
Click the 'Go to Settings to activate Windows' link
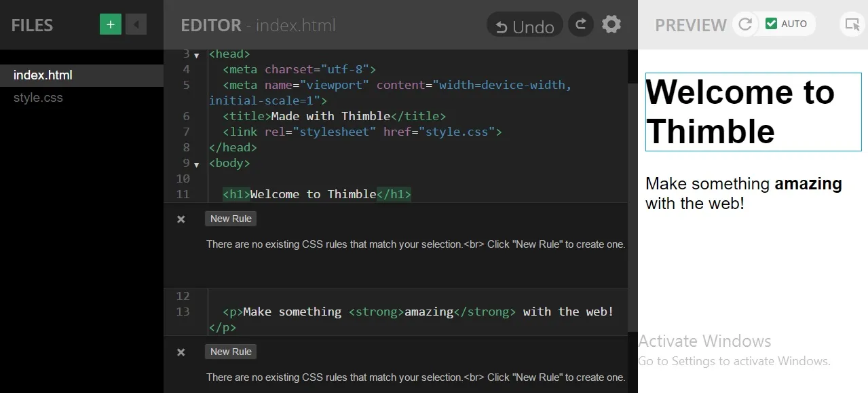tap(735, 361)
